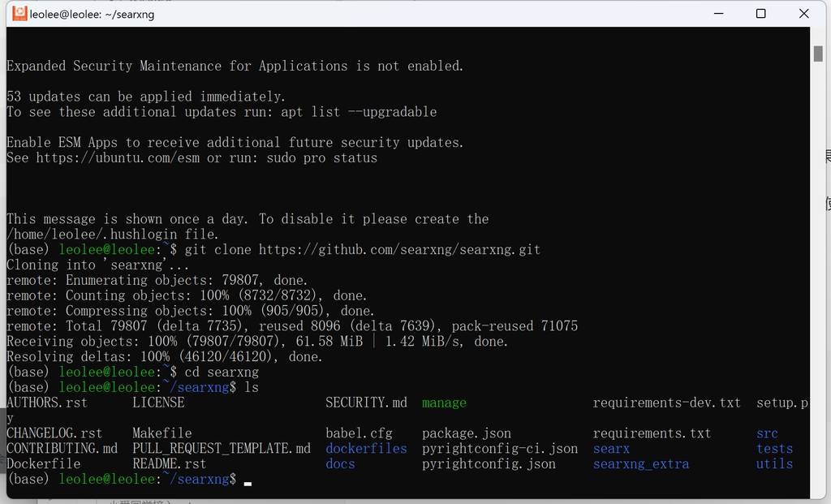Viewport: 831px width, 504px height.
Task: Click the empty scrollbar track below the thumb
Action: (818, 284)
